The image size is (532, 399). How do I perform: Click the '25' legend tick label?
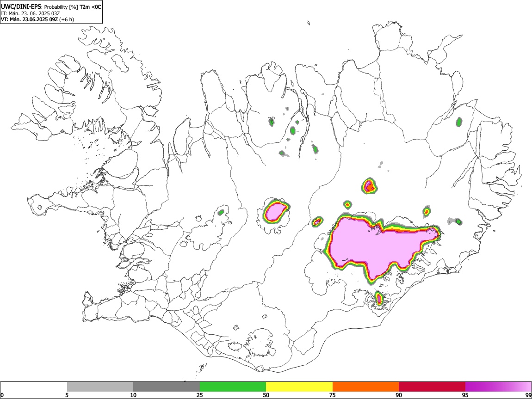200,395
